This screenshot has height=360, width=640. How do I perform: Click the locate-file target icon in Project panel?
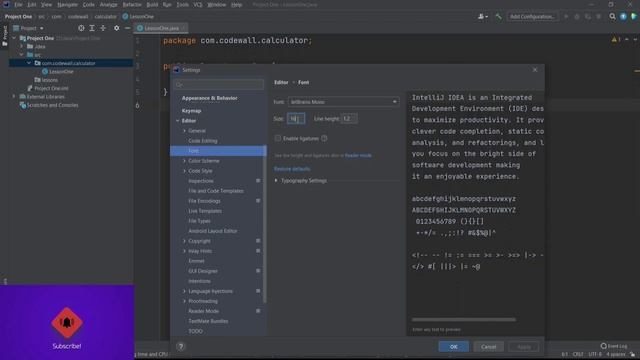(81, 28)
